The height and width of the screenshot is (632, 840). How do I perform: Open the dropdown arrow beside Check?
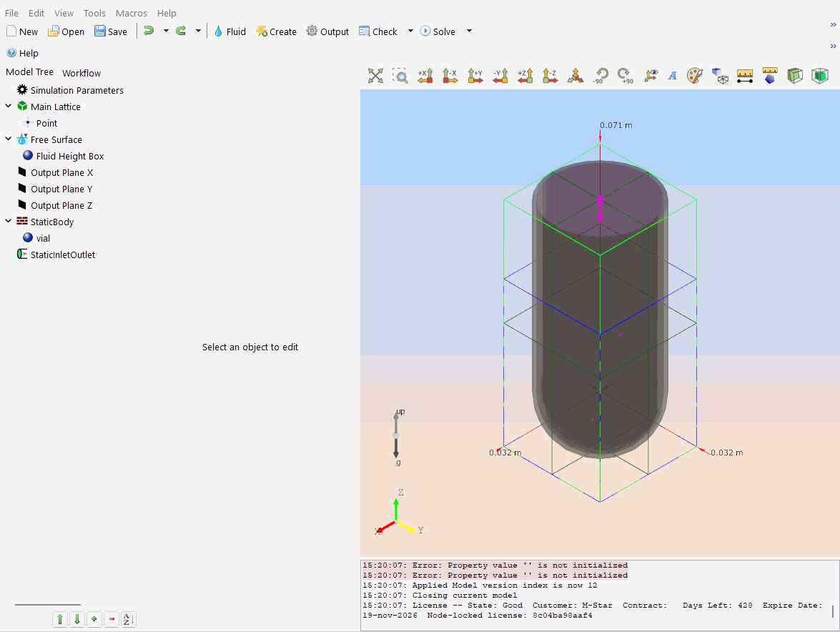(x=410, y=31)
